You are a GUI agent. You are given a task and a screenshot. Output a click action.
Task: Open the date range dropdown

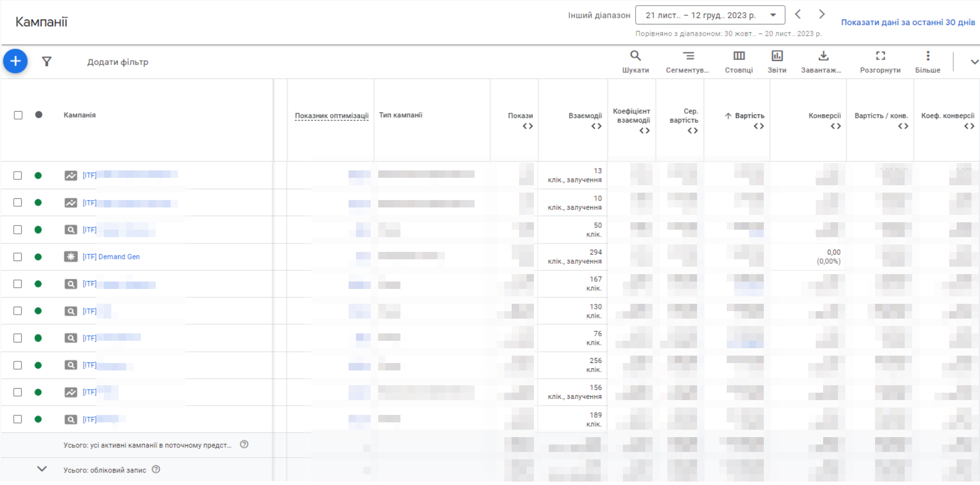click(x=710, y=15)
